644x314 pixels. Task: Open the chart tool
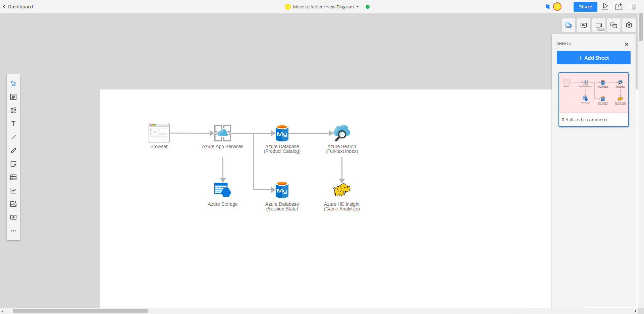tap(13, 191)
